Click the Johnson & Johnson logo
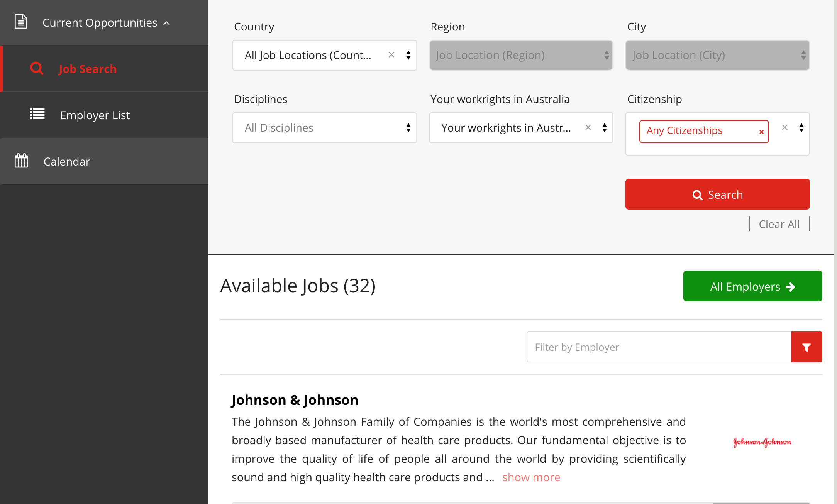 click(x=762, y=442)
